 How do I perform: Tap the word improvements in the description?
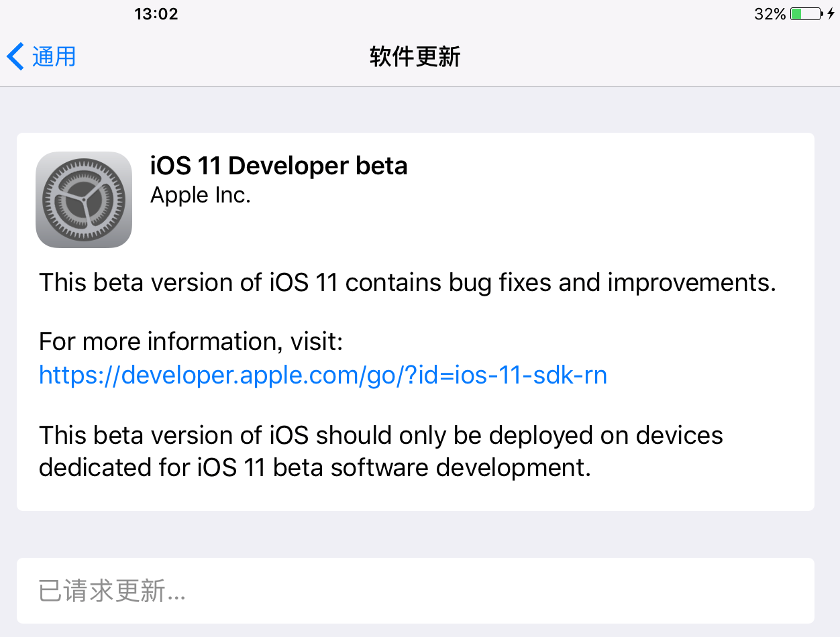pyautogui.click(x=692, y=283)
